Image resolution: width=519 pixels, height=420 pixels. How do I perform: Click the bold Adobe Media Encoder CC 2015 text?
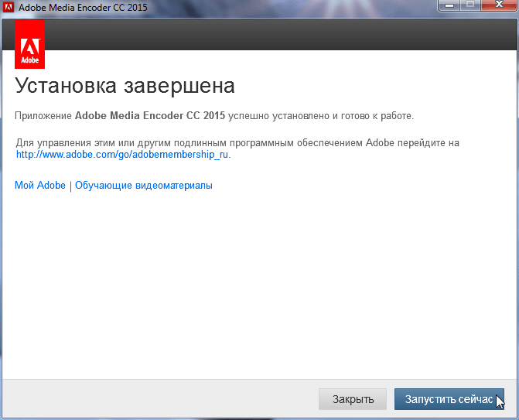point(150,116)
